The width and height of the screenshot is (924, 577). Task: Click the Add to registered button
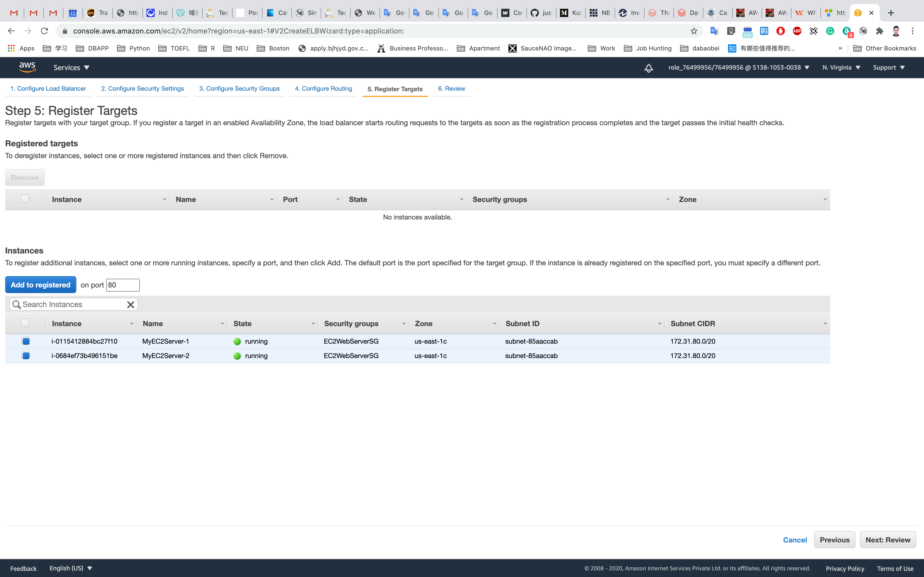40,285
